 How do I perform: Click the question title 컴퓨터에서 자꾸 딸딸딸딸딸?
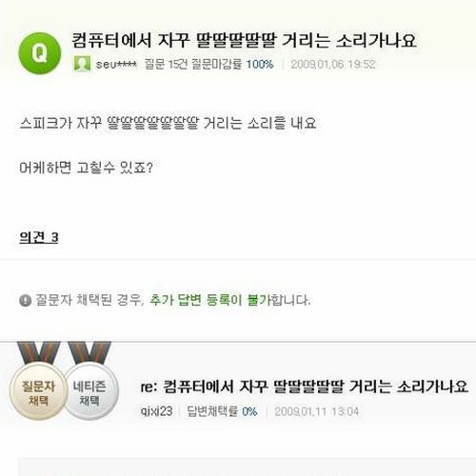[244, 41]
